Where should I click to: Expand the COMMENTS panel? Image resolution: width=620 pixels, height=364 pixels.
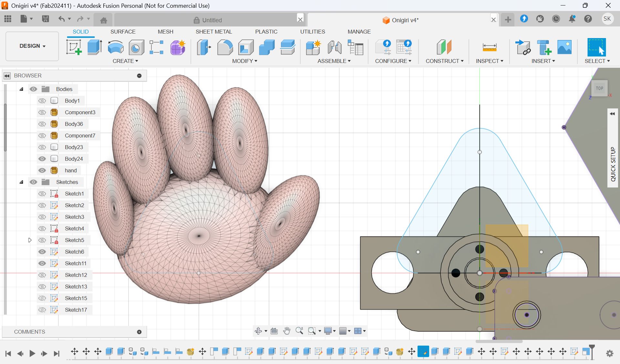(139, 332)
